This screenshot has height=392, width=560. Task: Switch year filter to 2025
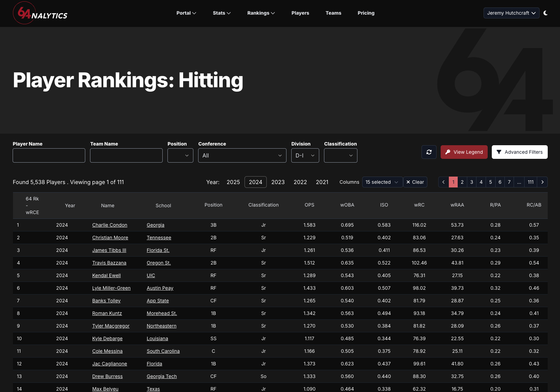tap(233, 182)
